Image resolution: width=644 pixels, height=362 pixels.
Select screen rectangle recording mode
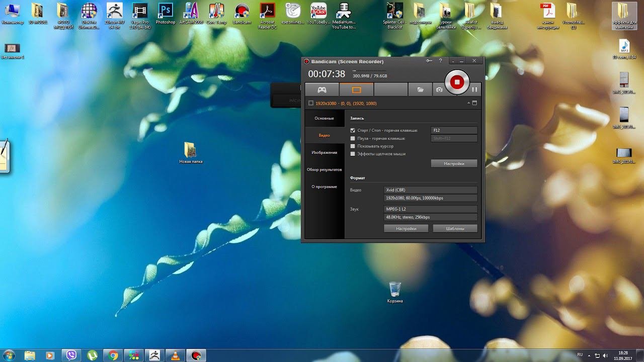[x=356, y=89]
